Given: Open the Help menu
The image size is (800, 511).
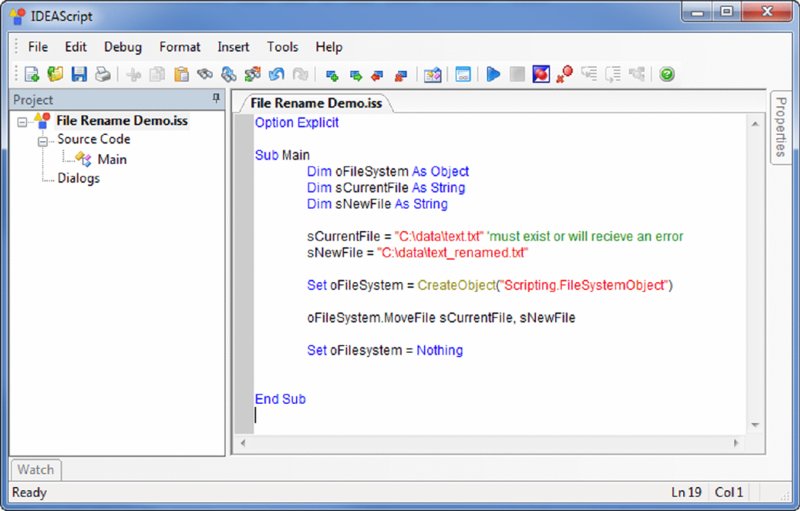Looking at the screenshot, I should (x=329, y=47).
